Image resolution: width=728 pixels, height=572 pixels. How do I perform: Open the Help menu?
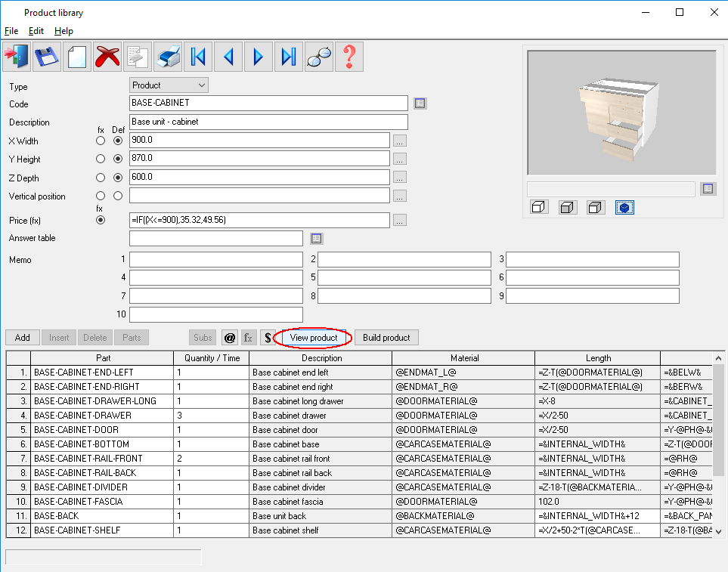click(x=64, y=31)
